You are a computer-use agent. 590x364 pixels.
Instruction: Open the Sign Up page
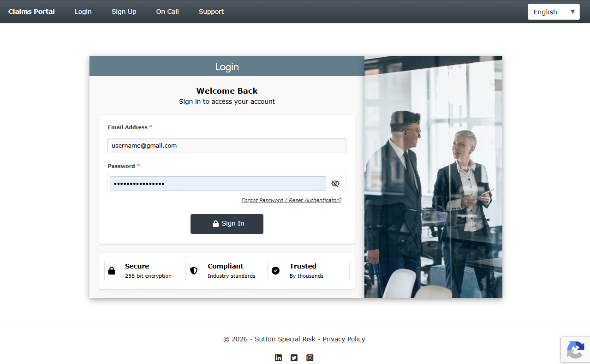124,12
